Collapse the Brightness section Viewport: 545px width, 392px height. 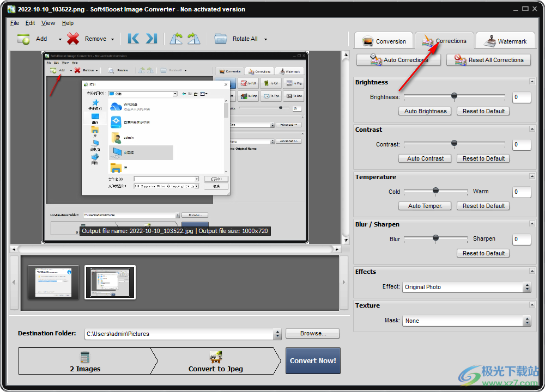coord(532,82)
